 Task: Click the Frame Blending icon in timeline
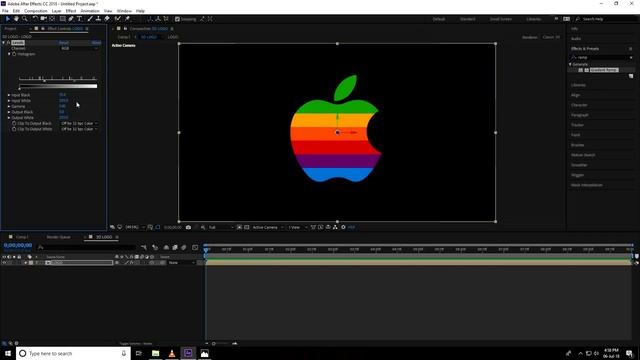175,247
